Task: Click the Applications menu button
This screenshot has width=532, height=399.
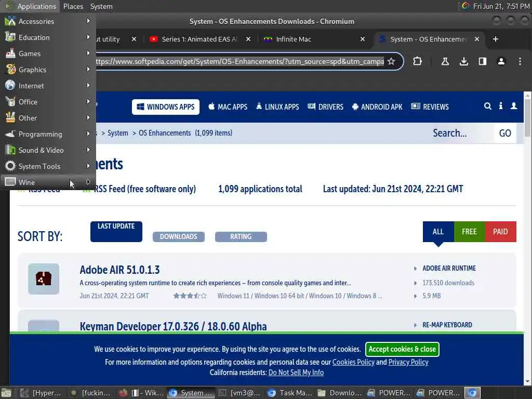Action: [31, 6]
